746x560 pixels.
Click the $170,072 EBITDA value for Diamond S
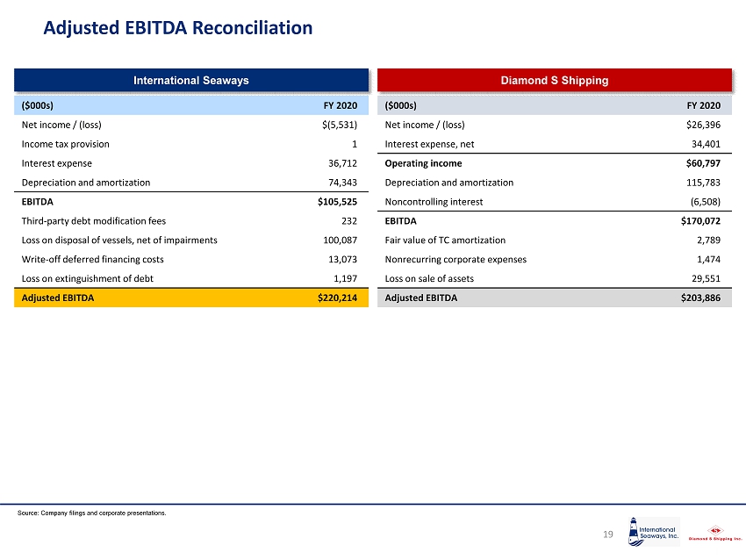tap(700, 221)
